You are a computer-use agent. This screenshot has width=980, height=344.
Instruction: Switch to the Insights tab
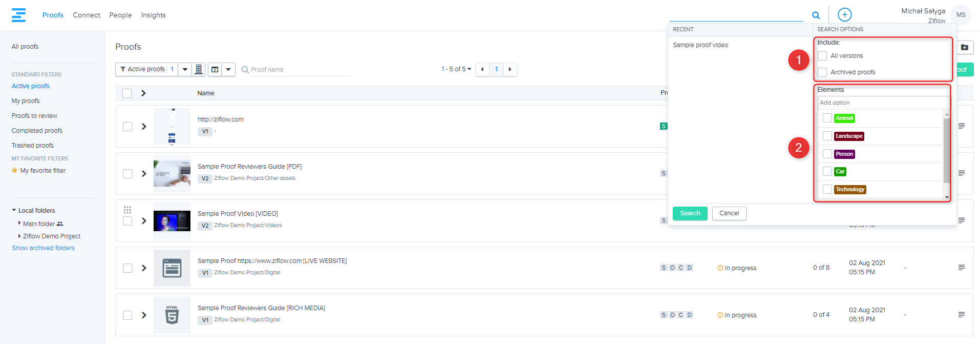[153, 15]
